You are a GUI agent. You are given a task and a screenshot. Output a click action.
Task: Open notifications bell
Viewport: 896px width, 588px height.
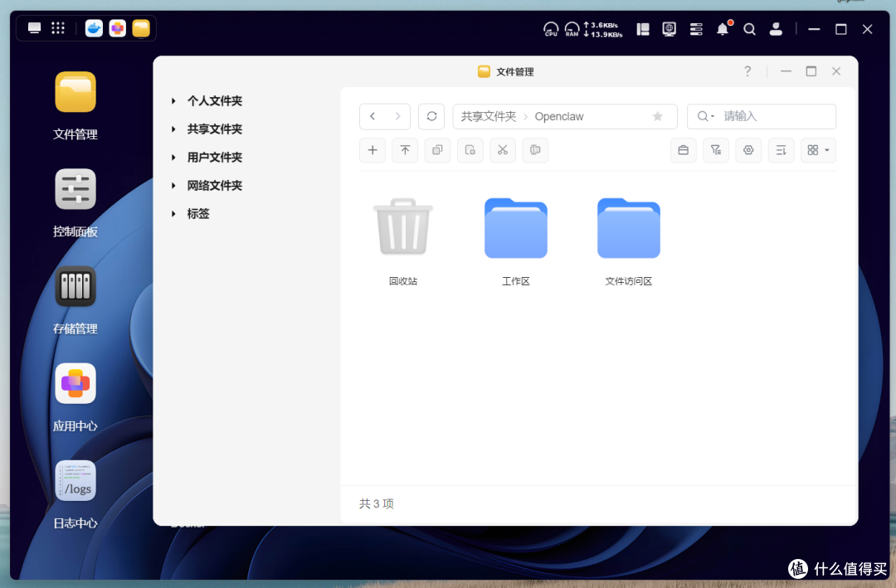723,28
